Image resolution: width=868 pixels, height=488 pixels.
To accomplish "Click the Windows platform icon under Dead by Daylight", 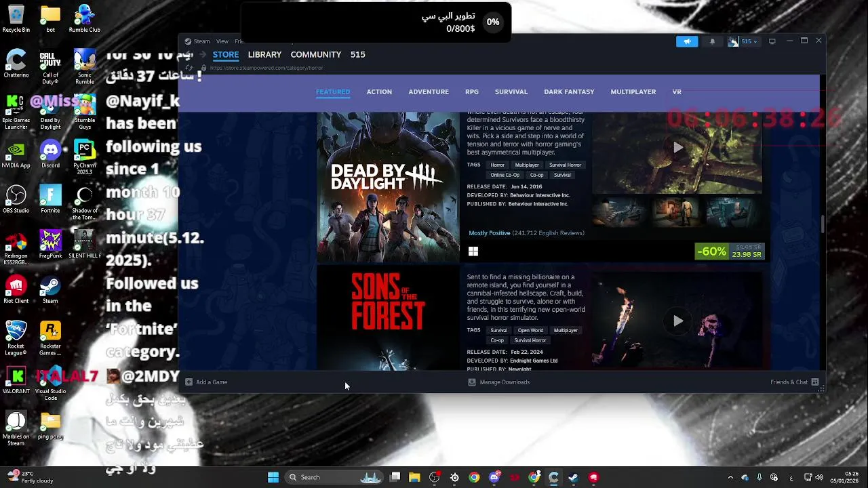I will 473,251.
